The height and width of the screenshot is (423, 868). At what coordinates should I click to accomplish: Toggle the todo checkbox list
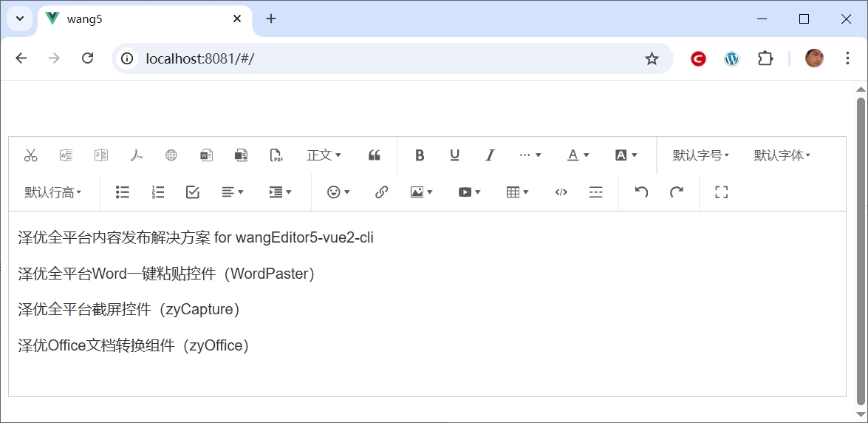pyautogui.click(x=193, y=192)
